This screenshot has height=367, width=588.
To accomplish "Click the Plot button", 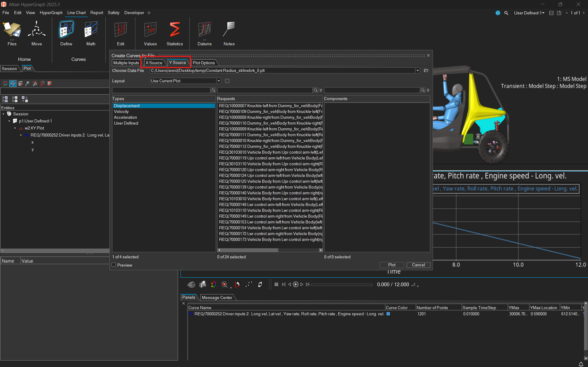I will coord(392,265).
